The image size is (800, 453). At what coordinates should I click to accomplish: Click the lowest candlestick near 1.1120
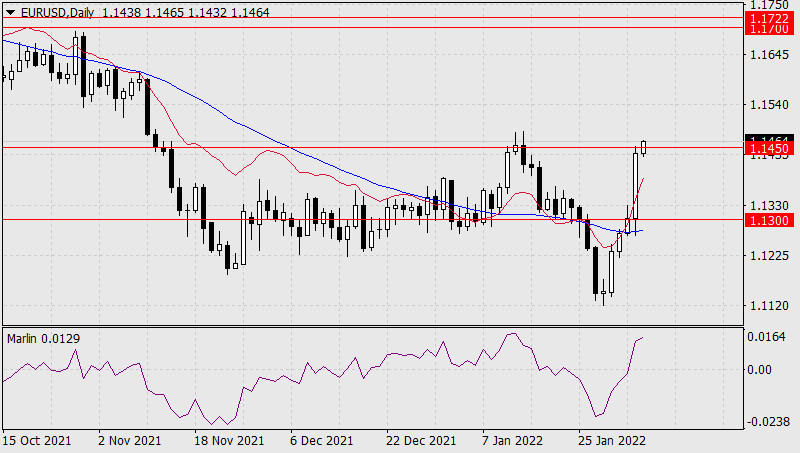(x=604, y=293)
